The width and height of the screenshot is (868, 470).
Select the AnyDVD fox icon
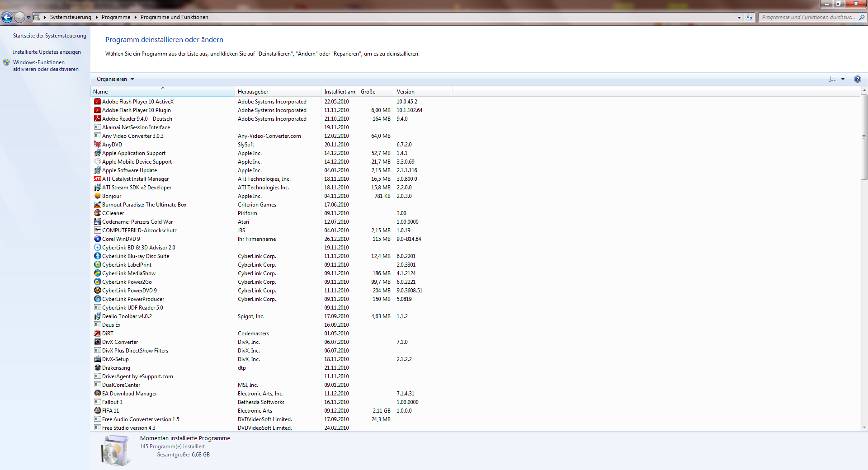click(x=97, y=145)
